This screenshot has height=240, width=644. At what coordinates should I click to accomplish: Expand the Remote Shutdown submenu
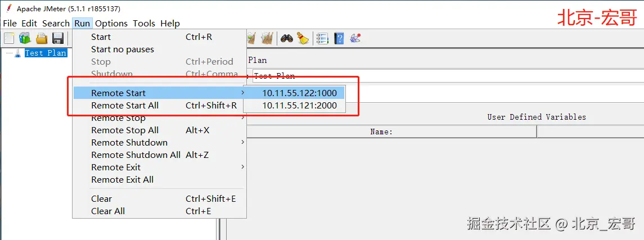click(x=159, y=142)
